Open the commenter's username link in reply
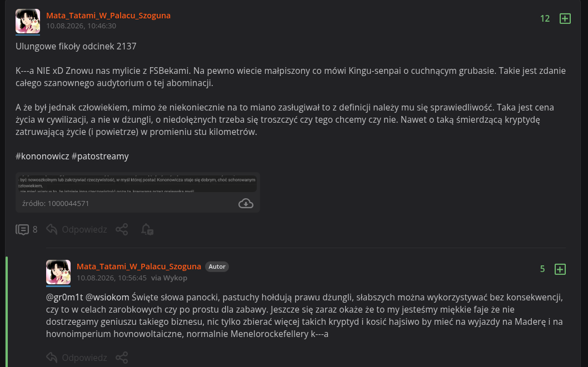The height and width of the screenshot is (367, 588). (x=139, y=267)
